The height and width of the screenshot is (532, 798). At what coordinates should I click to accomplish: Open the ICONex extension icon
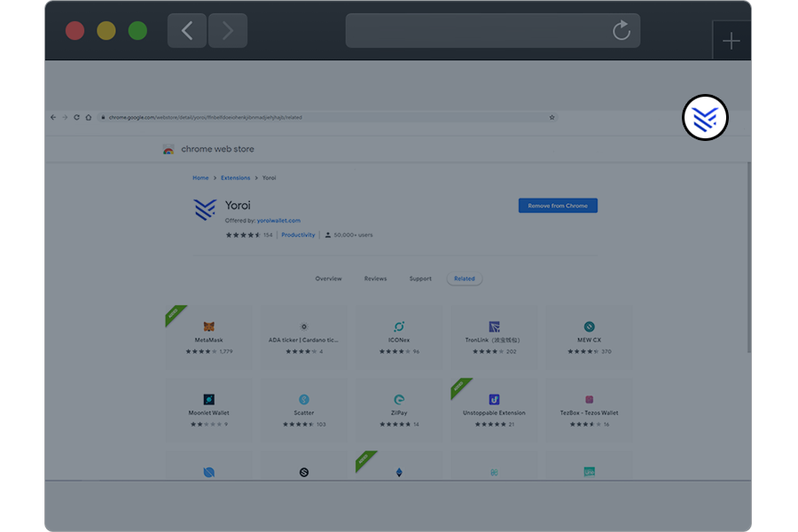click(399, 326)
